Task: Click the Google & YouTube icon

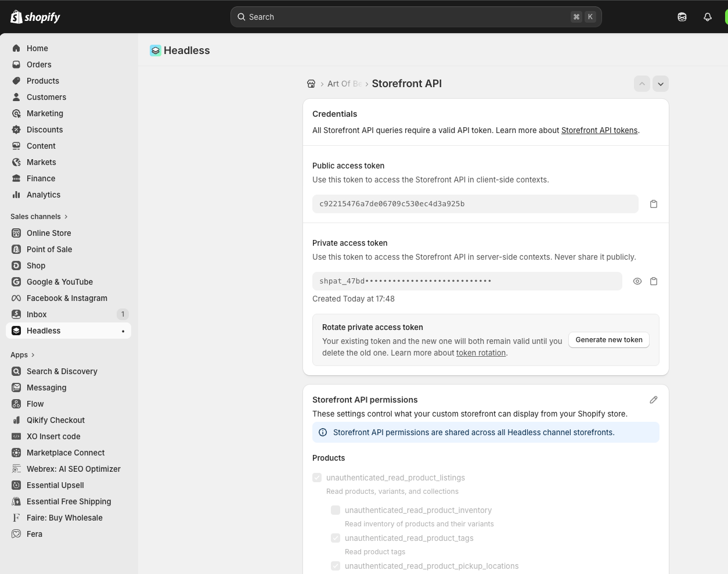Action: [16, 282]
